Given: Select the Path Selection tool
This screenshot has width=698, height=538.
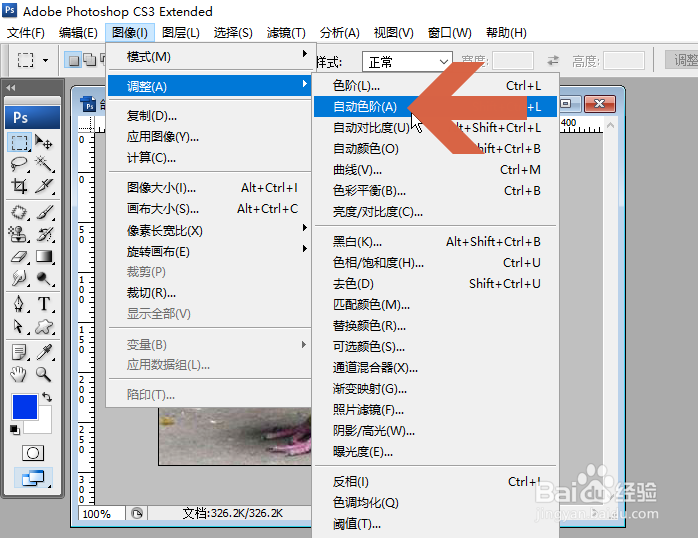Looking at the screenshot, I should pyautogui.click(x=19, y=326).
